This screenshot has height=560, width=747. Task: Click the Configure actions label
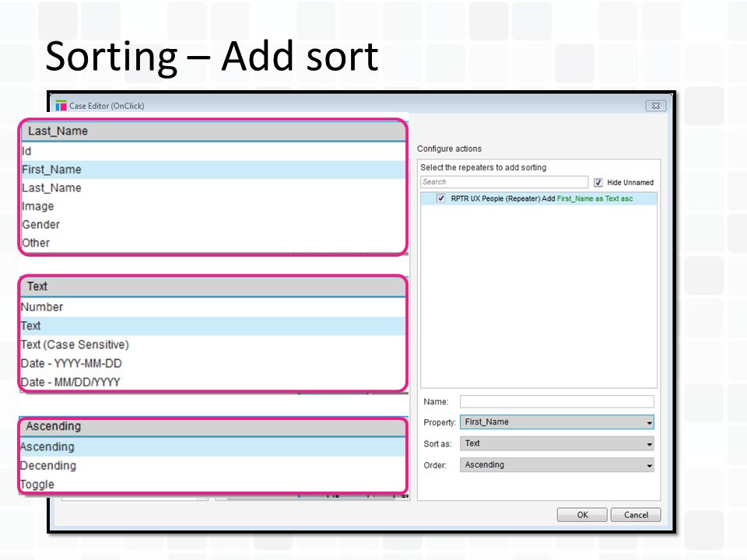click(x=449, y=149)
